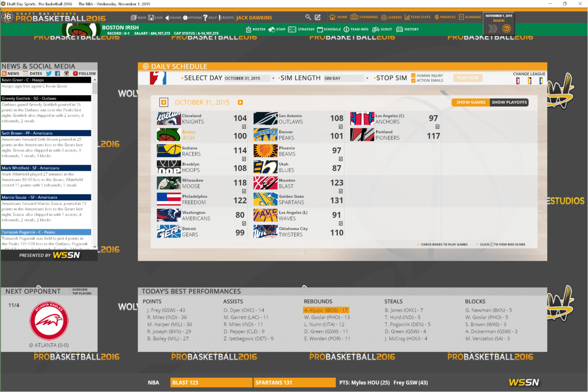Click the Play/Sim button
Viewport: 588px width, 392px height.
468,78
